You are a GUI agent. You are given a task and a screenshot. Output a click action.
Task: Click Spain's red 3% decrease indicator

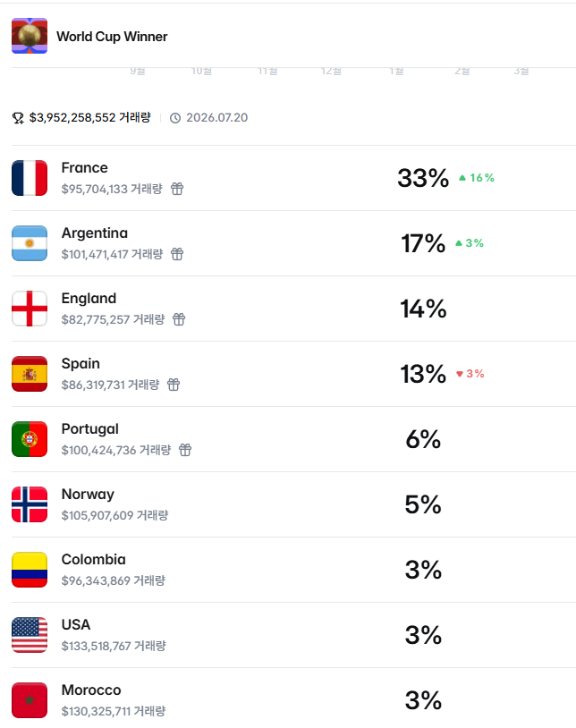click(470, 374)
